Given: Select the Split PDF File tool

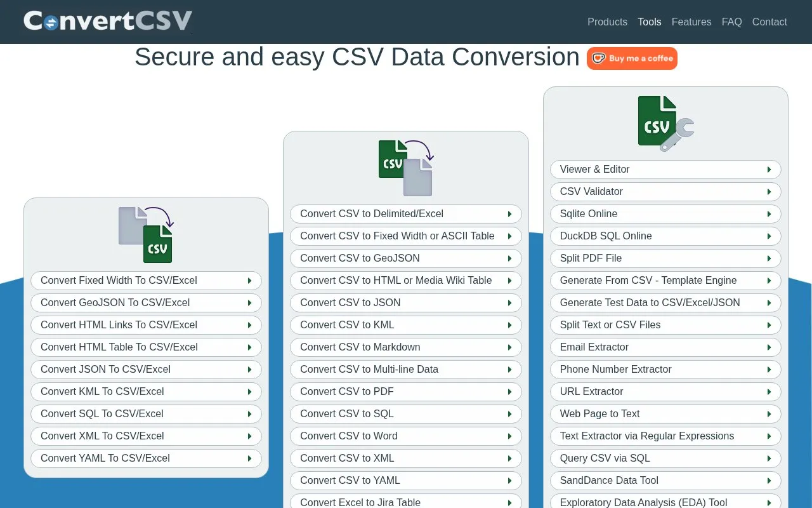Looking at the screenshot, I should (x=665, y=258).
